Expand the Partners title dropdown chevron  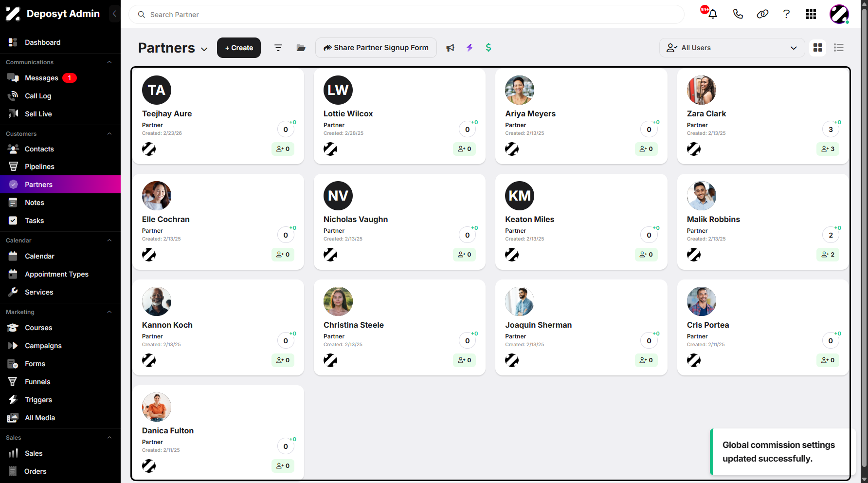point(204,49)
